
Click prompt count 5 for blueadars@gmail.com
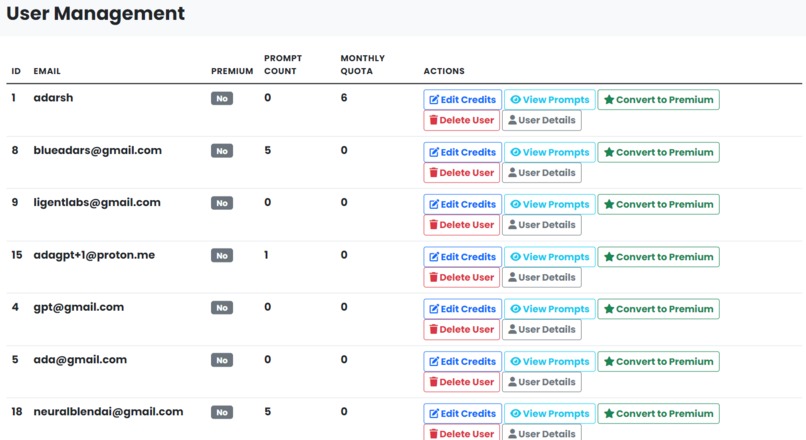[x=267, y=151]
